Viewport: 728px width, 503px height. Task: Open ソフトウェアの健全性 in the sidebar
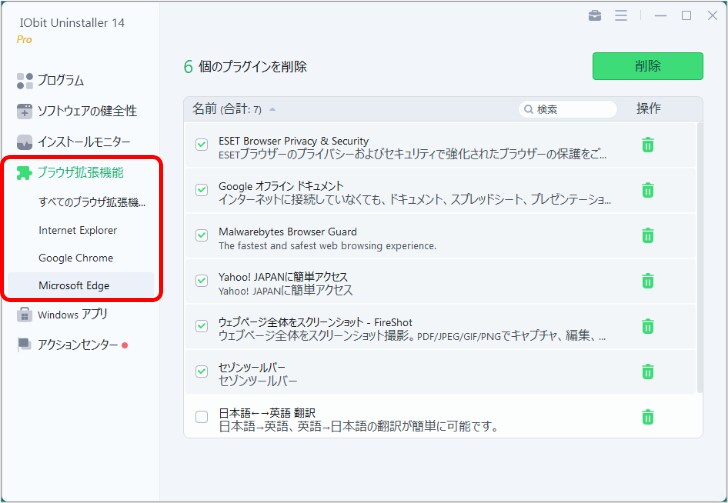click(x=87, y=111)
